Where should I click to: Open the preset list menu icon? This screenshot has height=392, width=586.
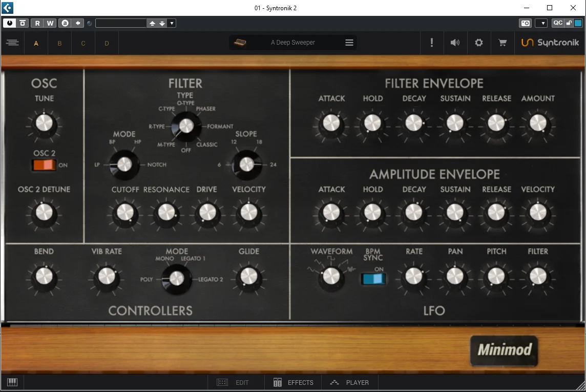click(349, 43)
